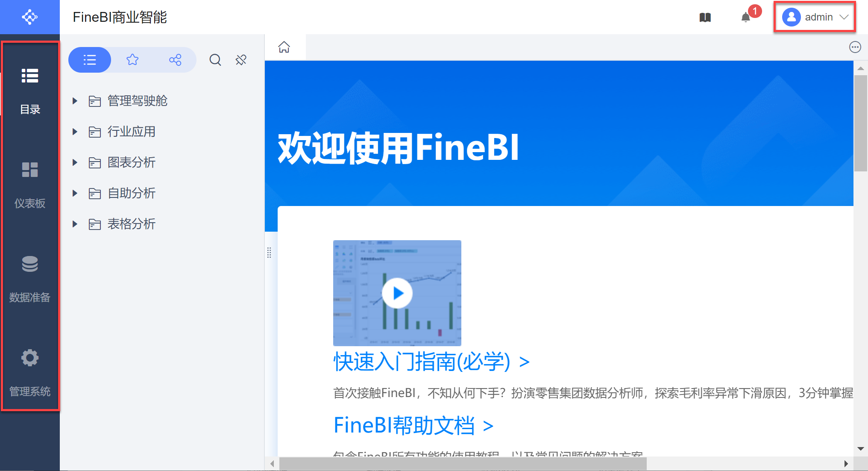Select the home tab
Image resolution: width=868 pixels, height=471 pixels.
point(284,47)
